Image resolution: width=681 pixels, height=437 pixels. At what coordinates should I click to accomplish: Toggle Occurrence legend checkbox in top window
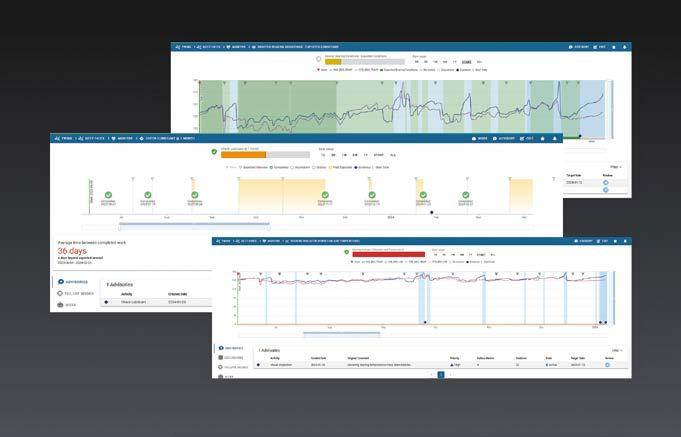[x=439, y=70]
